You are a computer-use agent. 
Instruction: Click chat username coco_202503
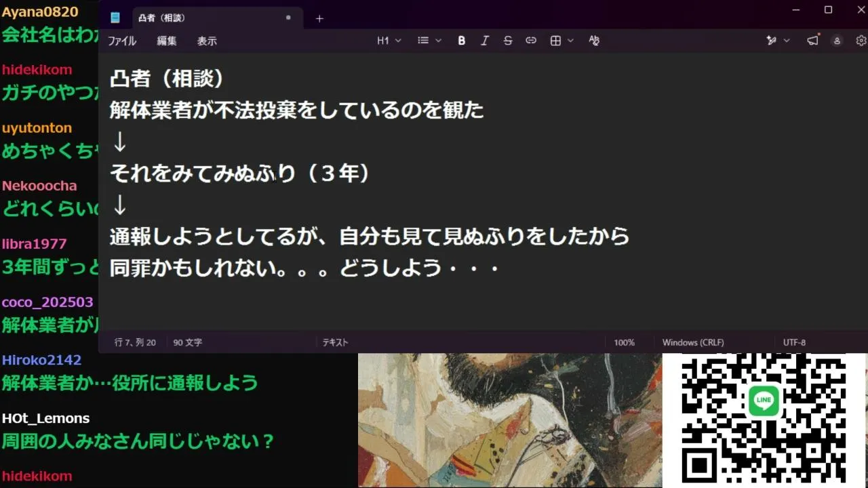(47, 302)
